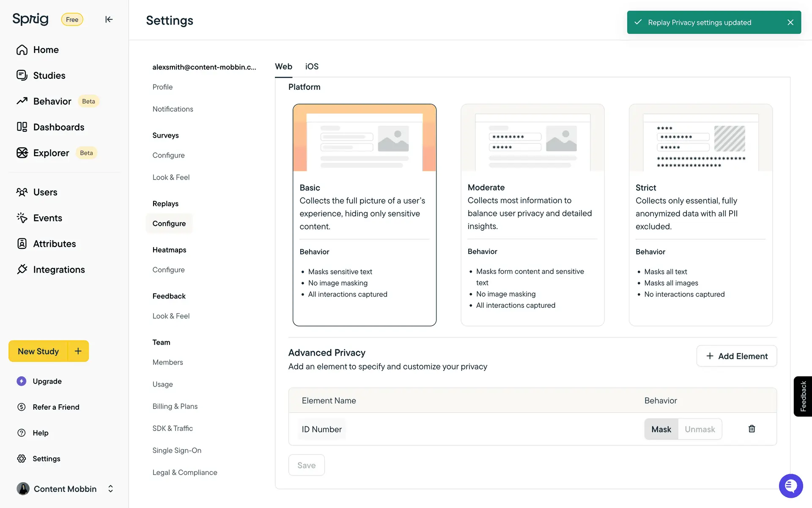Viewport: 812px width, 508px height.
Task: Switch to the iOS tab
Action: (312, 66)
